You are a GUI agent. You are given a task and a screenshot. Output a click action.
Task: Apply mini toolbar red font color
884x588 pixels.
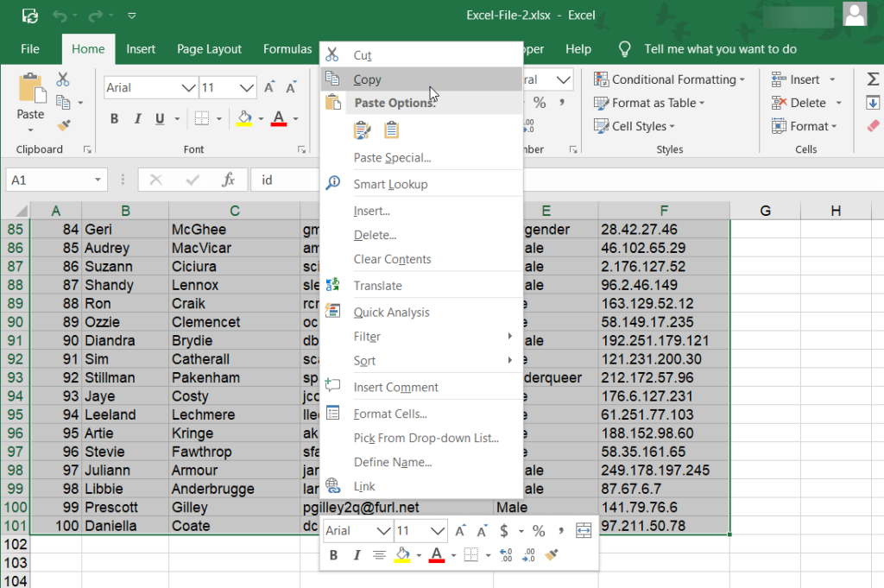pyautogui.click(x=436, y=555)
